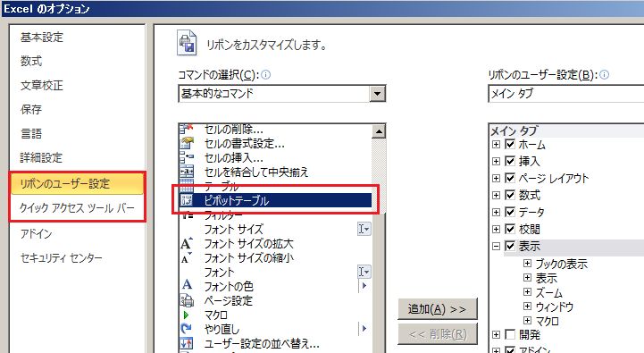Uncheck the 表示 tab checkbox
Screen dimensions: 644x353
tap(510, 246)
